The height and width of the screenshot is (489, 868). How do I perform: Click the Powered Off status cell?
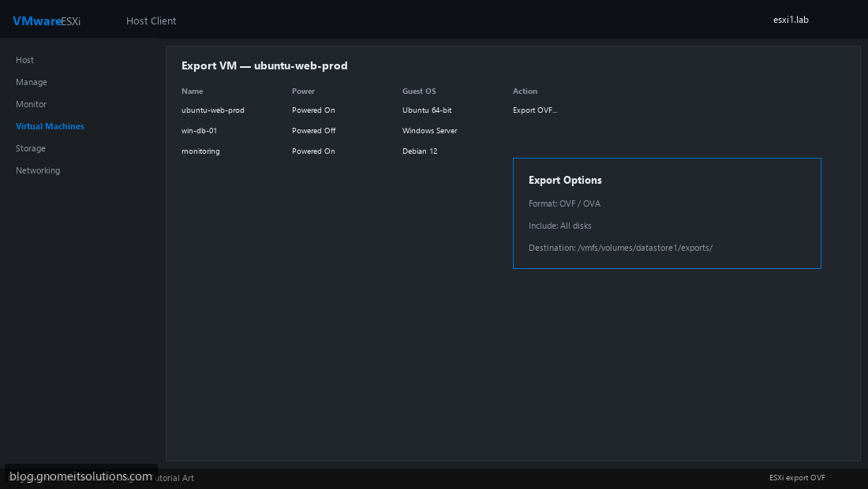pyautogui.click(x=314, y=131)
